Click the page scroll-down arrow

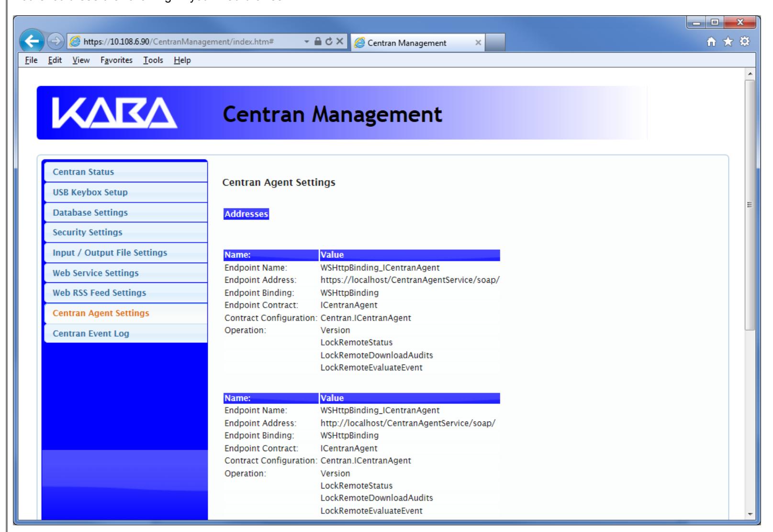[750, 514]
